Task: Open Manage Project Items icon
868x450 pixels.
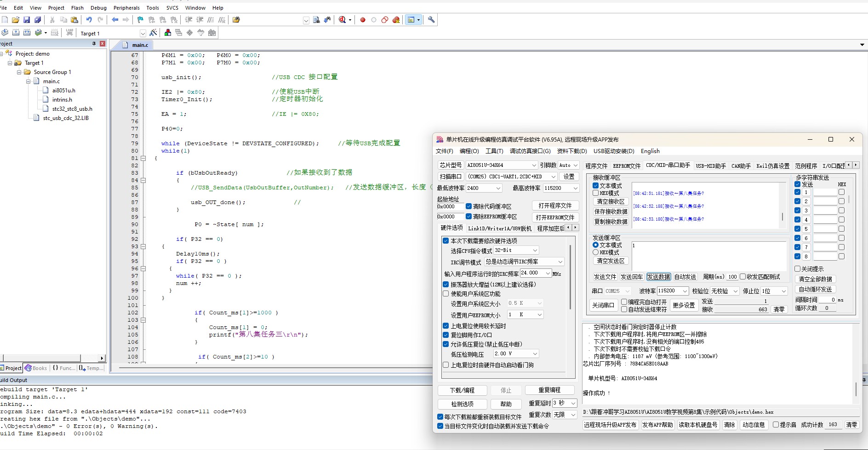Action: [x=168, y=33]
